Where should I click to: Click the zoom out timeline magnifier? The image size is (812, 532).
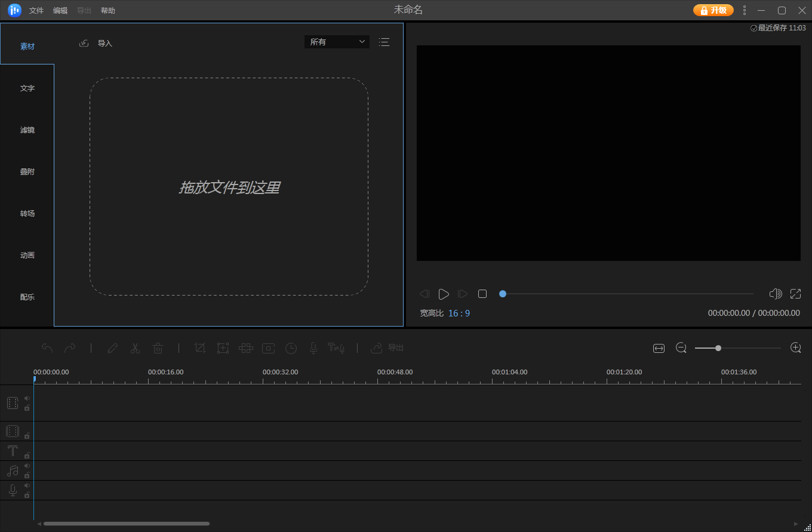[x=681, y=348]
